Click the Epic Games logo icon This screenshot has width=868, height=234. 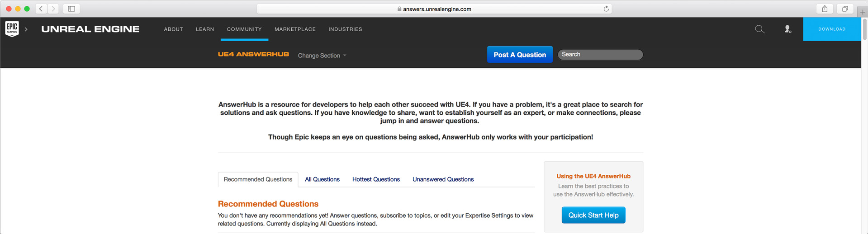12,29
